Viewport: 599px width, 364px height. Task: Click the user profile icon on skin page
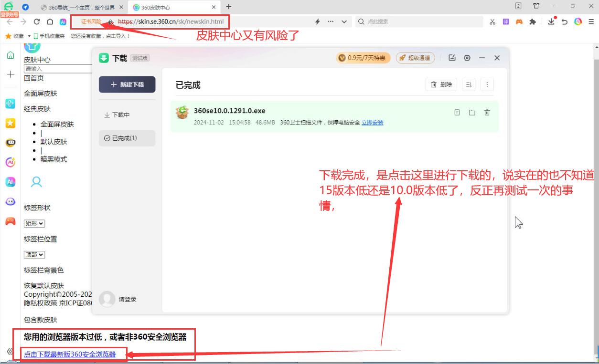pos(36,182)
